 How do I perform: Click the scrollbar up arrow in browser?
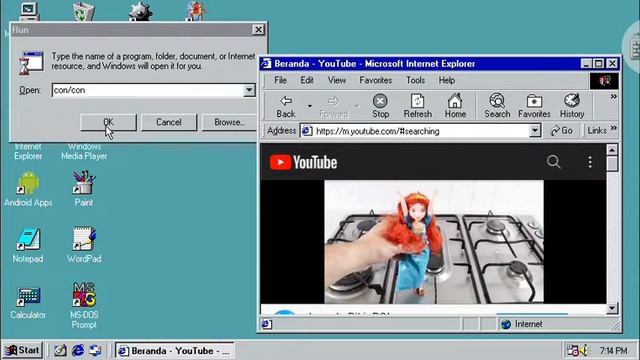coord(612,149)
